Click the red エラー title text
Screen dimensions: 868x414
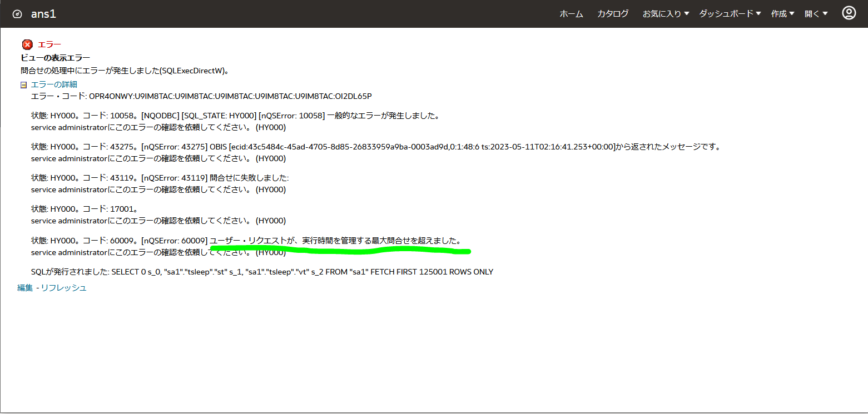click(49, 44)
